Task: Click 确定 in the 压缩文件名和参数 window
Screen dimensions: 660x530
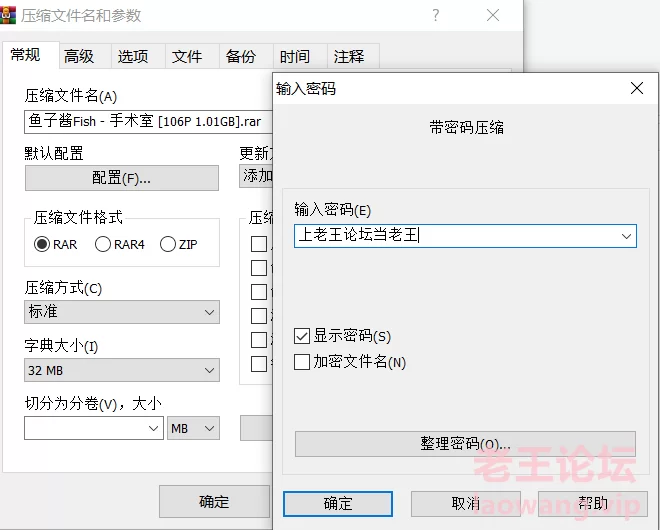Action: point(214,501)
